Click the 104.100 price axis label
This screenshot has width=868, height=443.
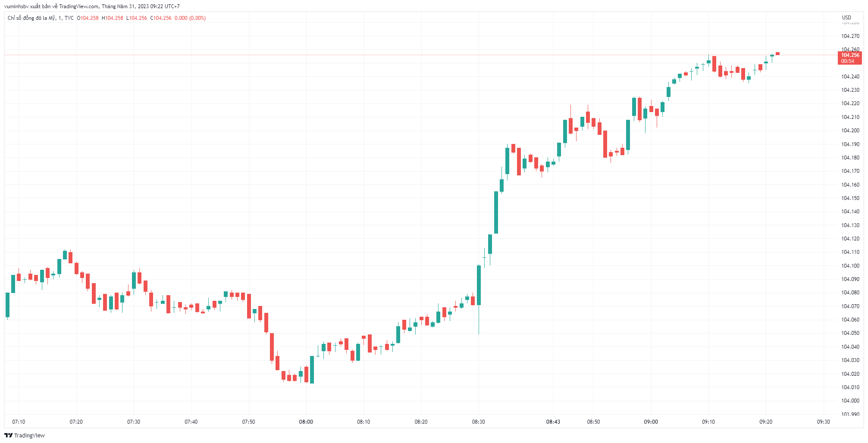coord(850,266)
